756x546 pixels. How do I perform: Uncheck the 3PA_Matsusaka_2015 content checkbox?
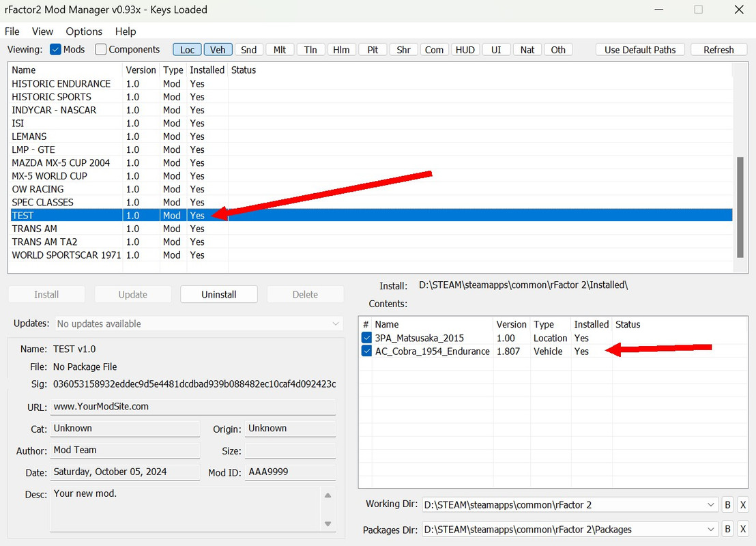point(366,338)
